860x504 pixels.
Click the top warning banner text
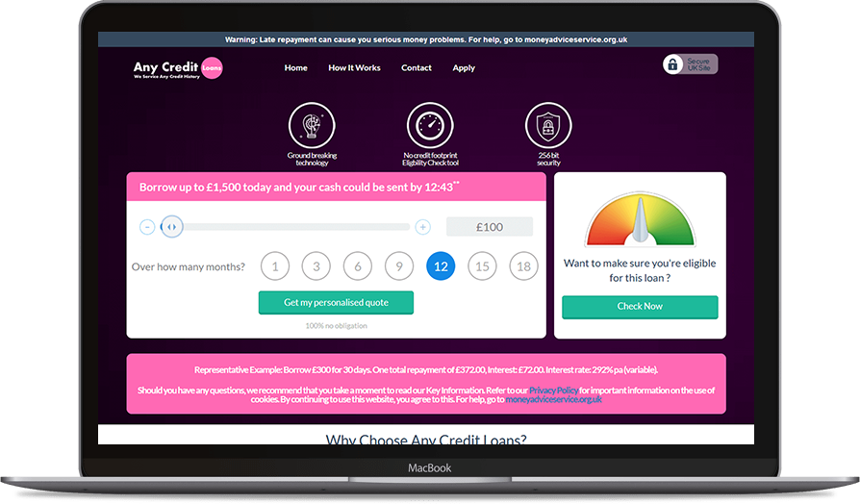click(426, 39)
